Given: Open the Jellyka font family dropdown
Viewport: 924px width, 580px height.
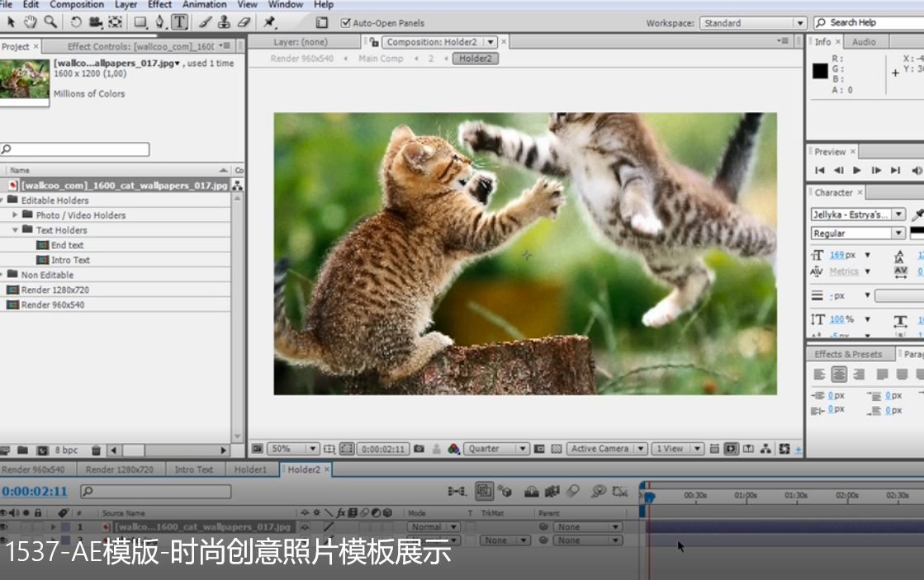Looking at the screenshot, I should point(857,215).
